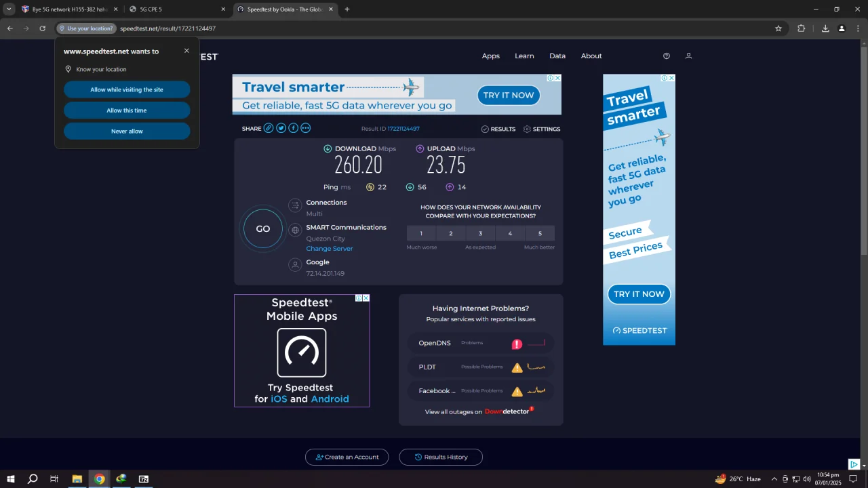Share the result on Facebook

pyautogui.click(x=293, y=128)
